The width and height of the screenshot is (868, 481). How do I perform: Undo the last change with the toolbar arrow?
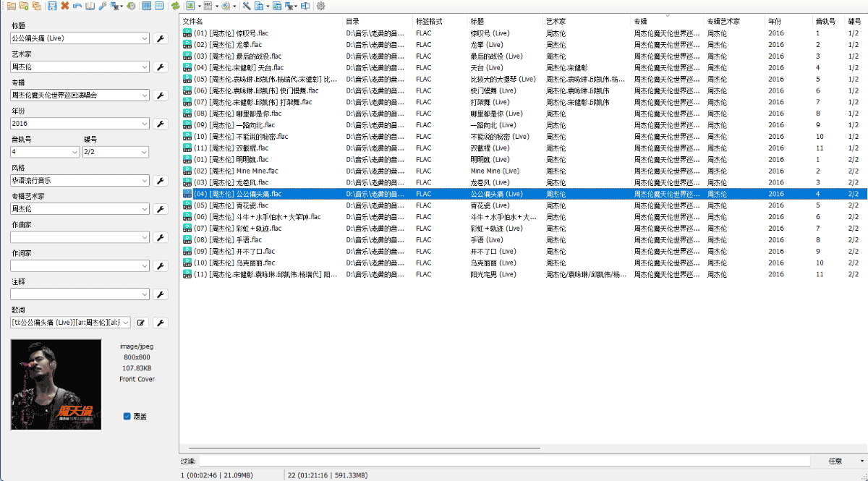[x=77, y=6]
